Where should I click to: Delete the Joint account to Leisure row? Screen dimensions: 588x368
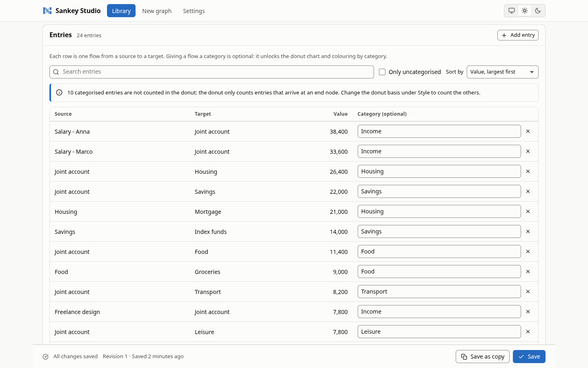528,332
